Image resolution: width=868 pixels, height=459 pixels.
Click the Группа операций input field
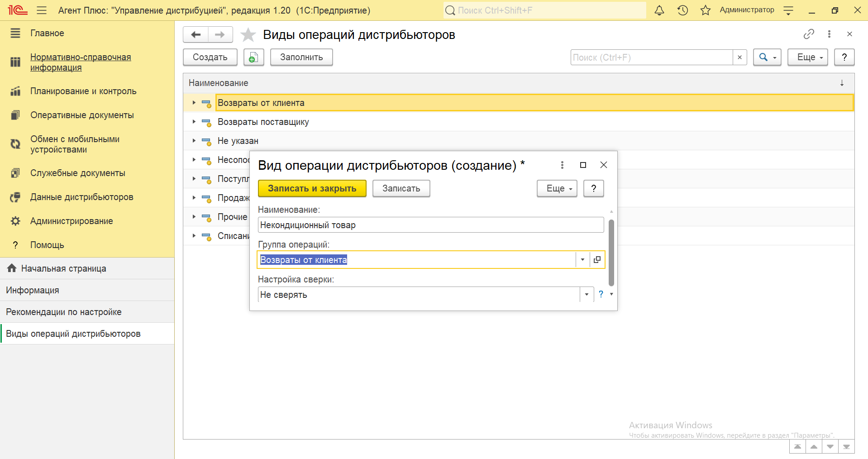pyautogui.click(x=417, y=260)
